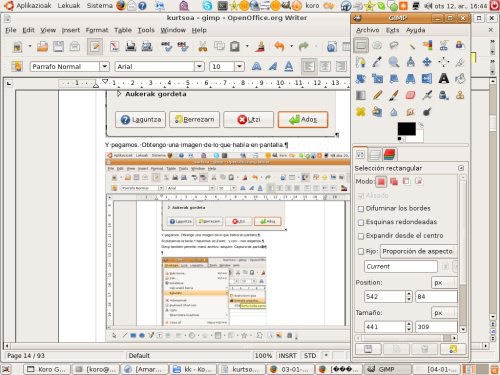
Task: Select the Color Picker eyedropper tool
Action: click(377, 62)
